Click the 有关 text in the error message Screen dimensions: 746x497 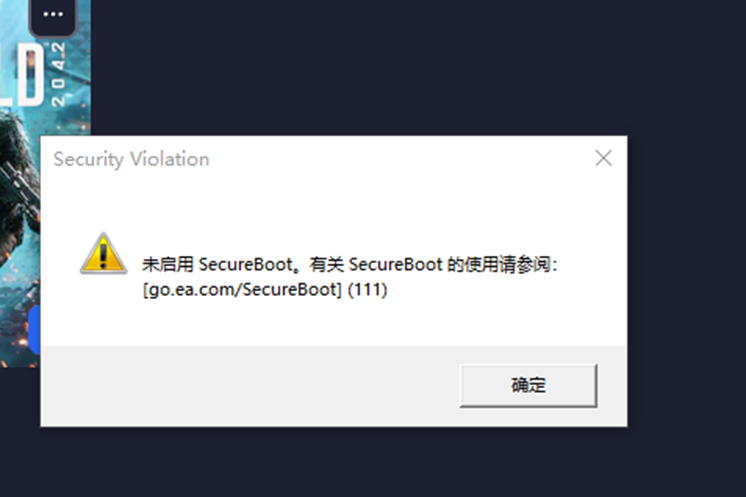coord(326,264)
